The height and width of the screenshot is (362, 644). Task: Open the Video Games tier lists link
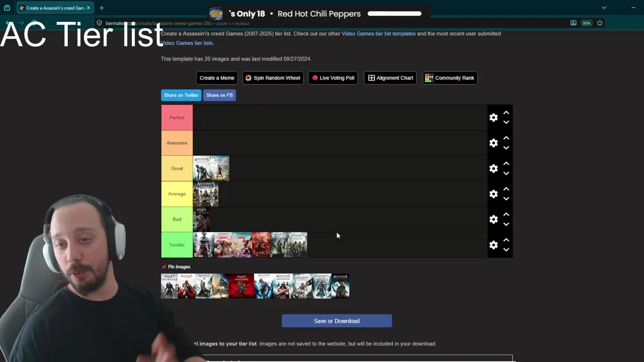187,43
